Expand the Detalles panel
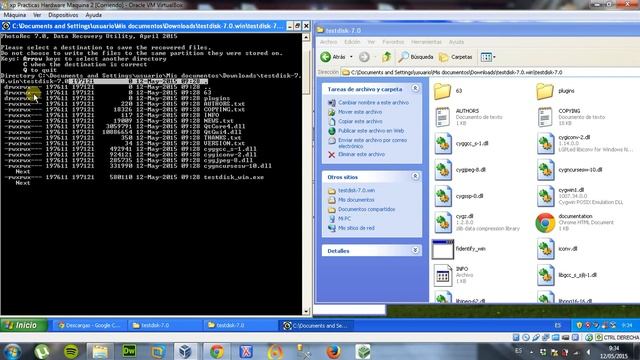Viewport: 640px width, 360px height. coord(415,250)
